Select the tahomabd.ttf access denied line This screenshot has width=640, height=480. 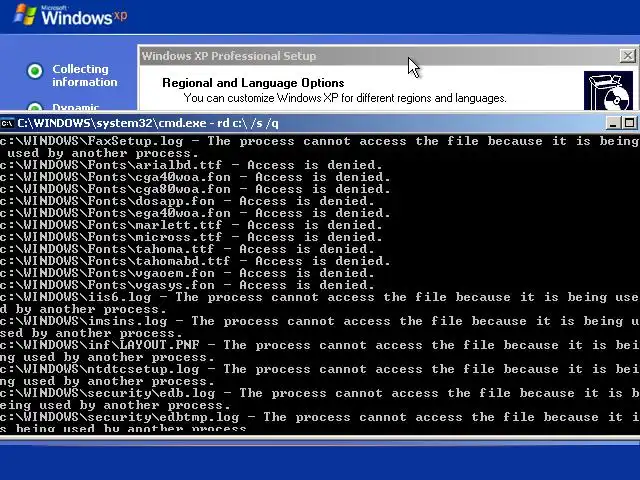click(x=195, y=261)
